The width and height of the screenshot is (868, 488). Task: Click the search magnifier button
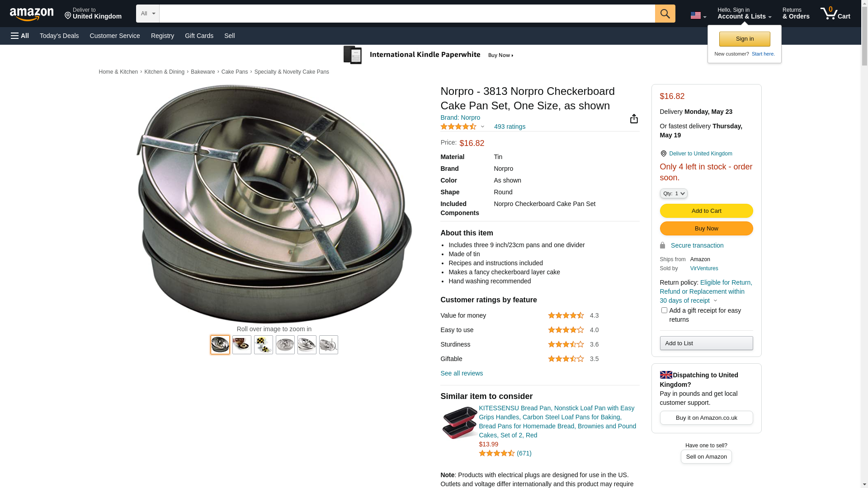coord(665,14)
